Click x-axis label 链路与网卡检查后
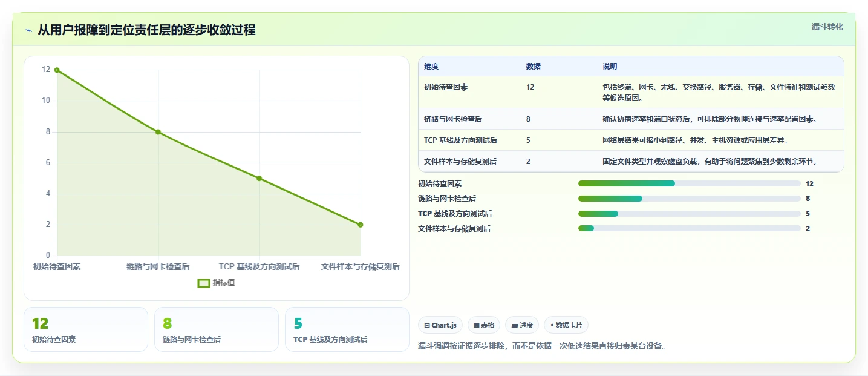Viewport: 868px width, 376px height. coord(158,266)
